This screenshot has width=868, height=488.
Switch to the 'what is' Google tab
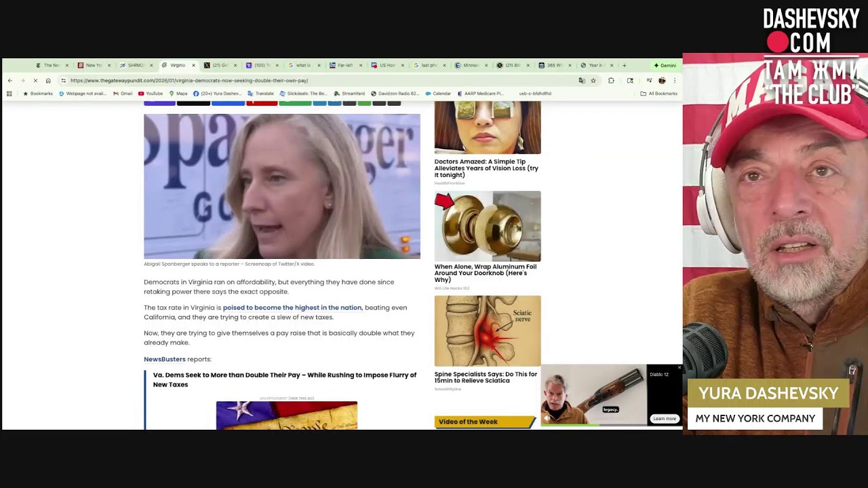click(305, 66)
